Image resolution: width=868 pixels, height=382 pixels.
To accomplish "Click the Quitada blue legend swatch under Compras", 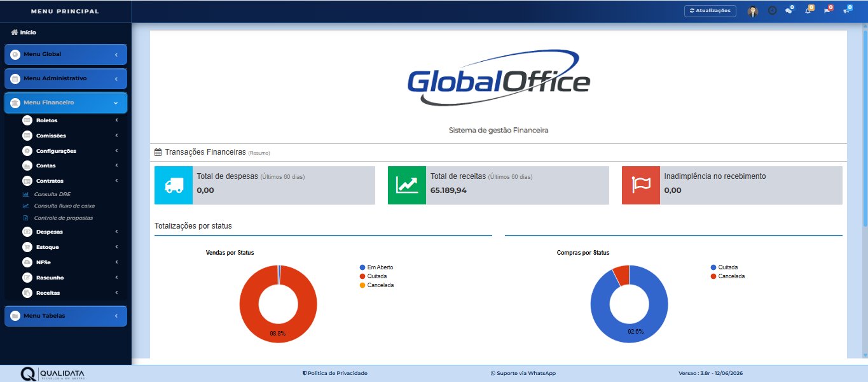I will pyautogui.click(x=713, y=267).
